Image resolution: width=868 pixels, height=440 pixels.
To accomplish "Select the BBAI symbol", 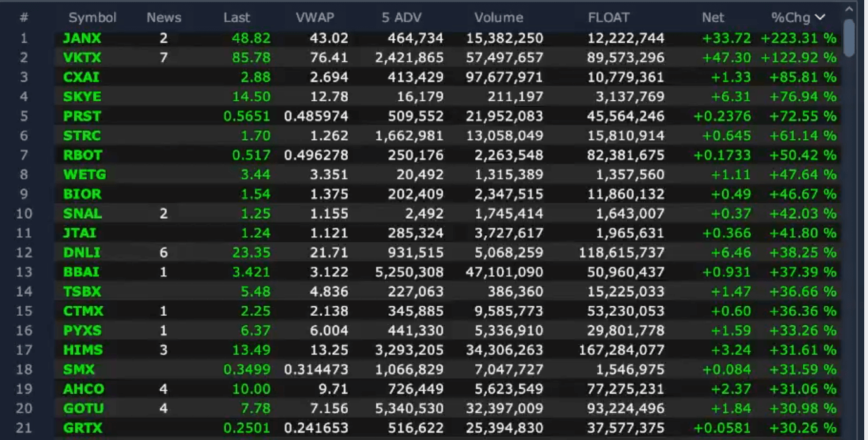I will [81, 272].
